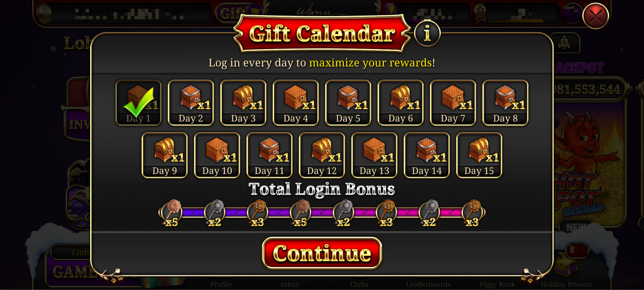The height and width of the screenshot is (290, 644).
Task: Tap the Day 3 golden chest
Action: click(x=243, y=103)
